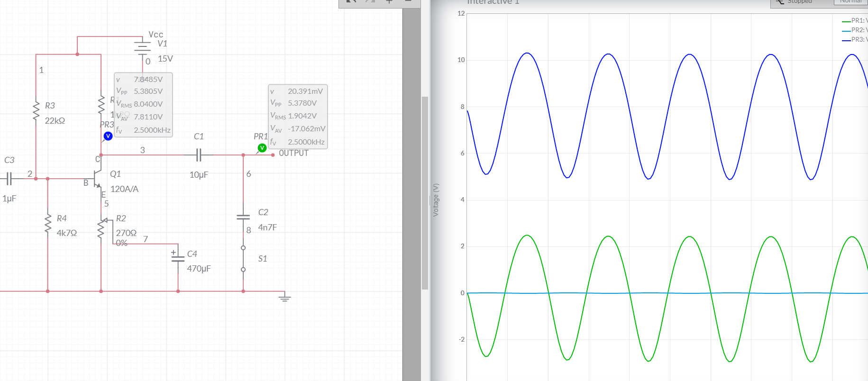Click the 1µF value of C3
Screen dimensions: 868x381
click(x=9, y=199)
